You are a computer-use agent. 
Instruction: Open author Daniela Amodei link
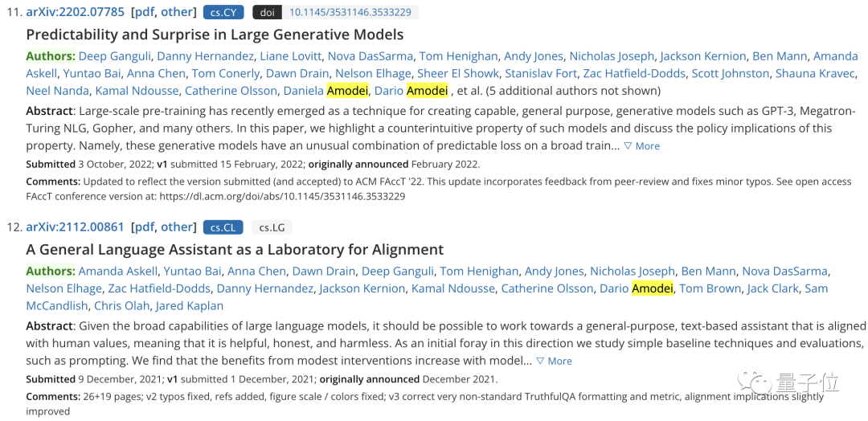pos(326,91)
